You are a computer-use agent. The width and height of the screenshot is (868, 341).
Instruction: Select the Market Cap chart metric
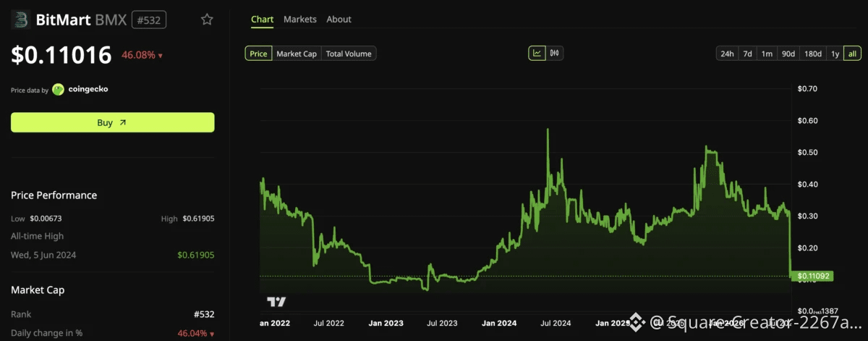click(x=297, y=54)
